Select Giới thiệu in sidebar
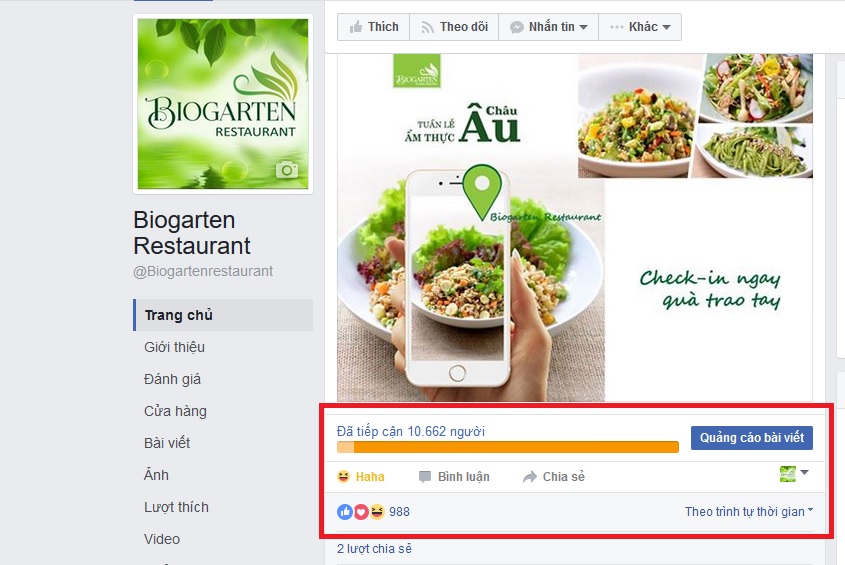Image resolution: width=845 pixels, height=565 pixels. click(x=174, y=347)
